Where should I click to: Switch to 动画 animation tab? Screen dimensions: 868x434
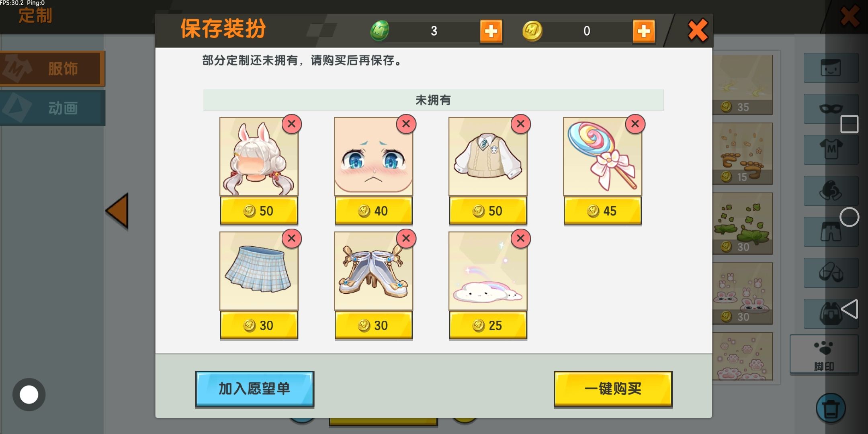coord(52,108)
